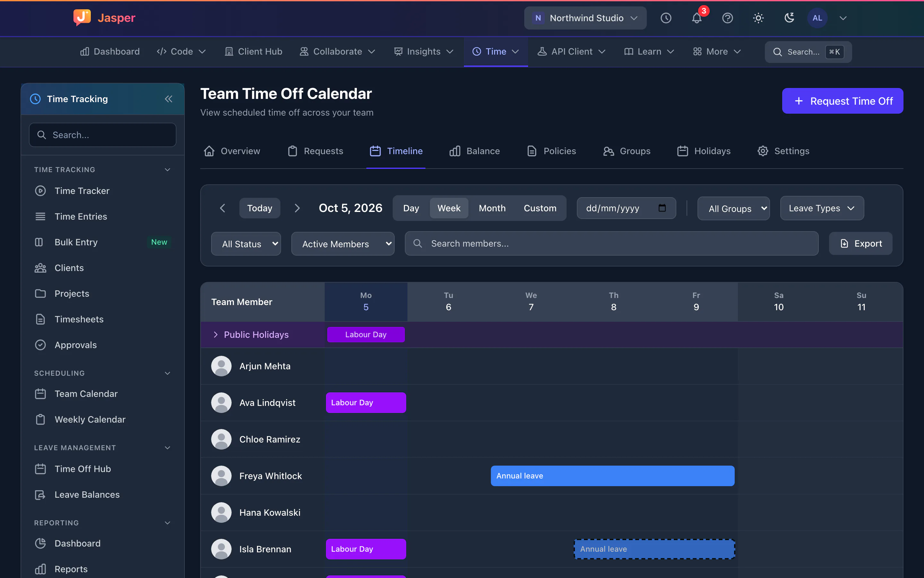Open Timesheets in sidebar

[x=102, y=319]
